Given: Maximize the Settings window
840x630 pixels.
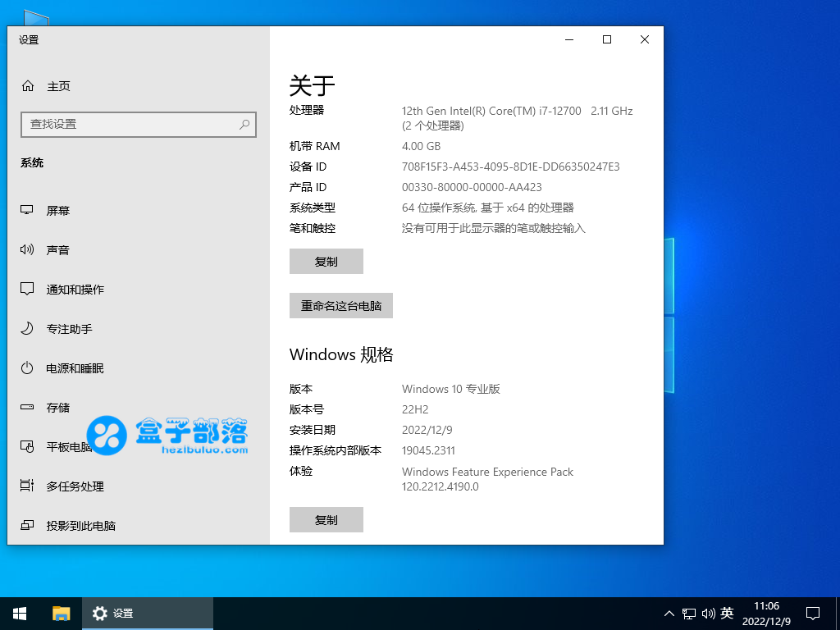Looking at the screenshot, I should pyautogui.click(x=607, y=39).
